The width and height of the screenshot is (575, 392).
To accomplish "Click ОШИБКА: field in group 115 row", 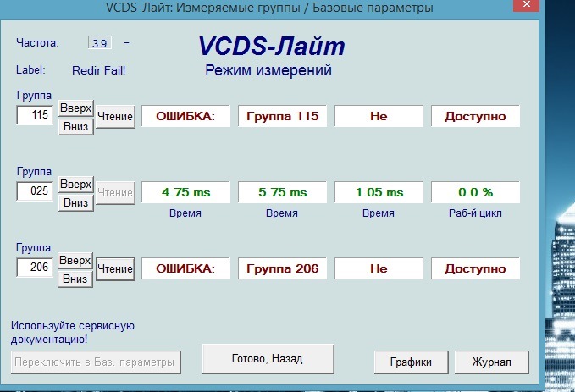I will [x=186, y=116].
